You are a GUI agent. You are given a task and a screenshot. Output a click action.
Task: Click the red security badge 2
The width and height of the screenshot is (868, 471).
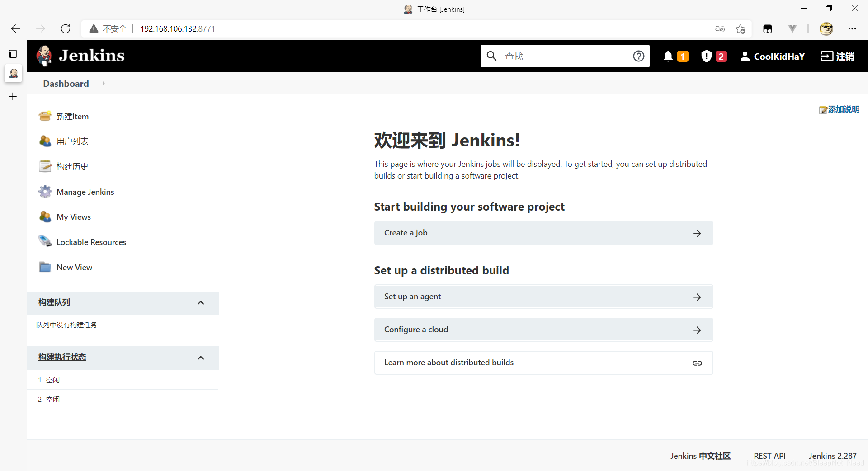(x=721, y=56)
